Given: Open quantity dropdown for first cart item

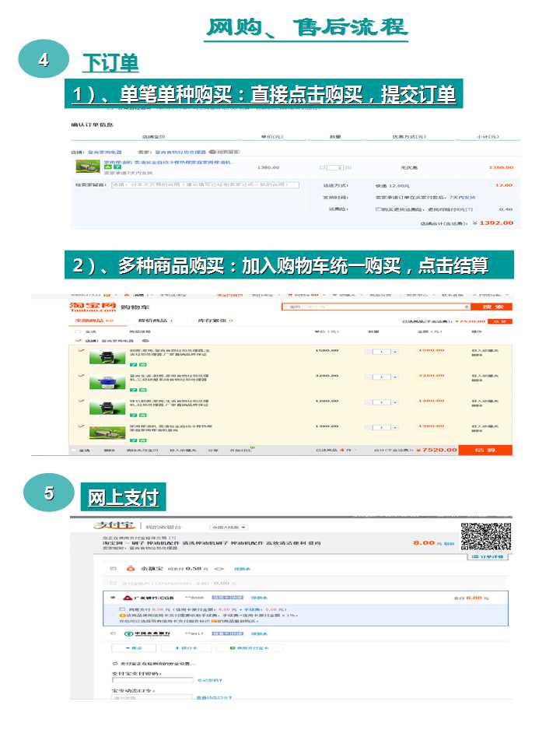Looking at the screenshot, I should click(395, 352).
